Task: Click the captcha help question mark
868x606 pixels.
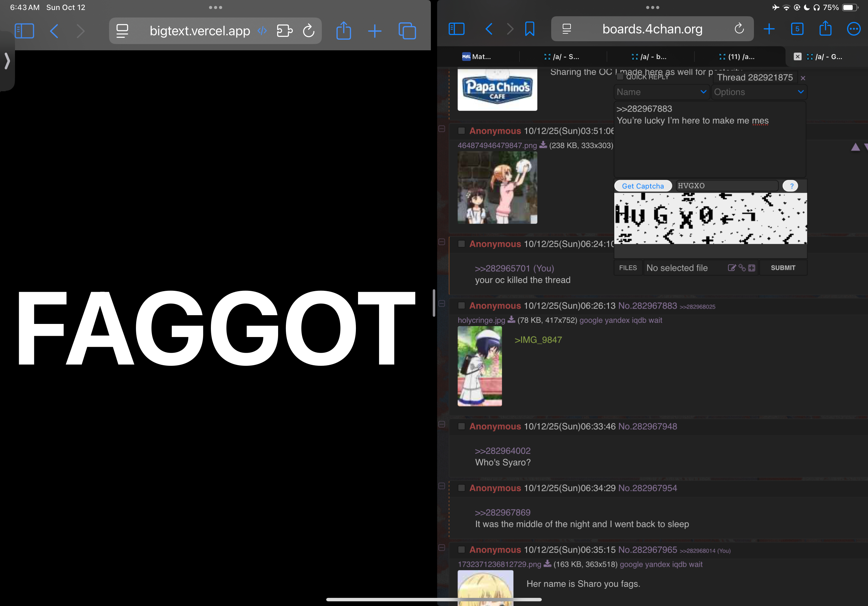Action: (791, 186)
